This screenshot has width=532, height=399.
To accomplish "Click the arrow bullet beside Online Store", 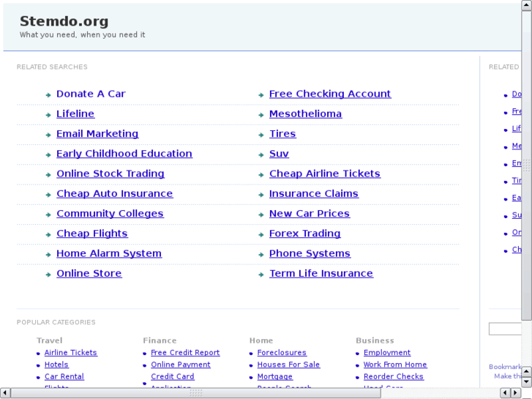I will tap(48, 275).
